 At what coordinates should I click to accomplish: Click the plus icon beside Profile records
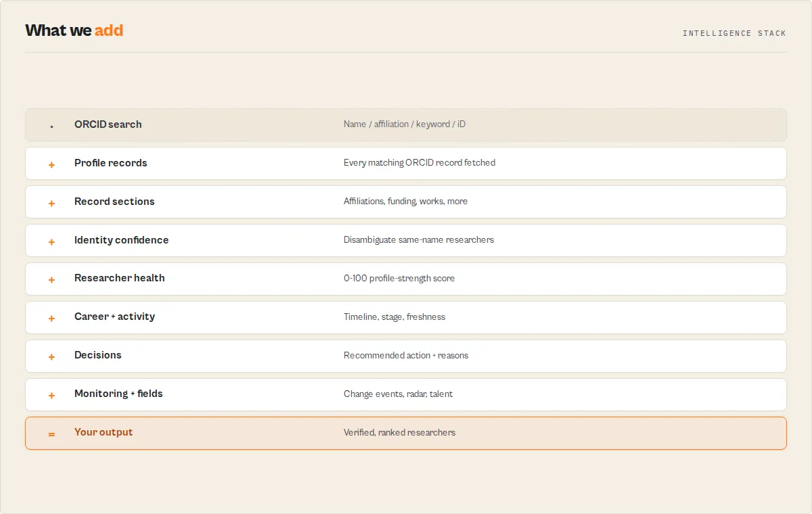click(51, 164)
